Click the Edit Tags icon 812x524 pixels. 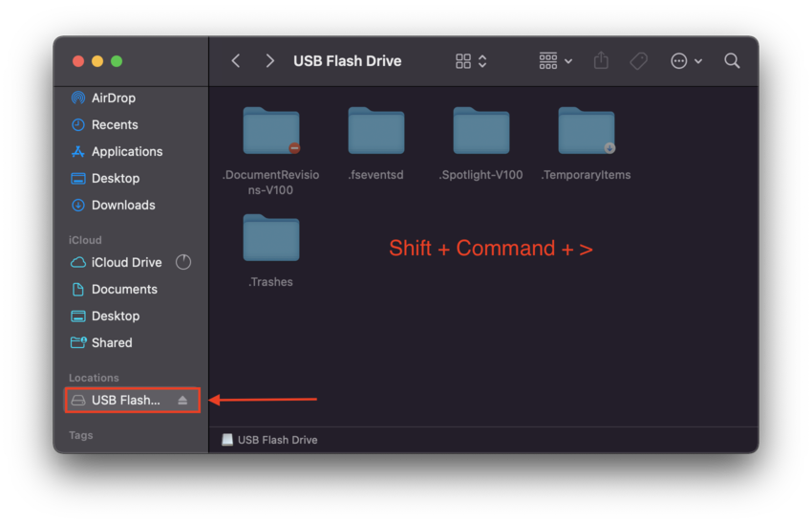(638, 61)
